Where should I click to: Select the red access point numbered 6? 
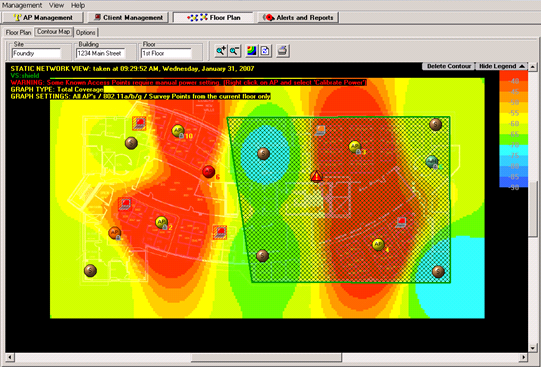point(208,171)
